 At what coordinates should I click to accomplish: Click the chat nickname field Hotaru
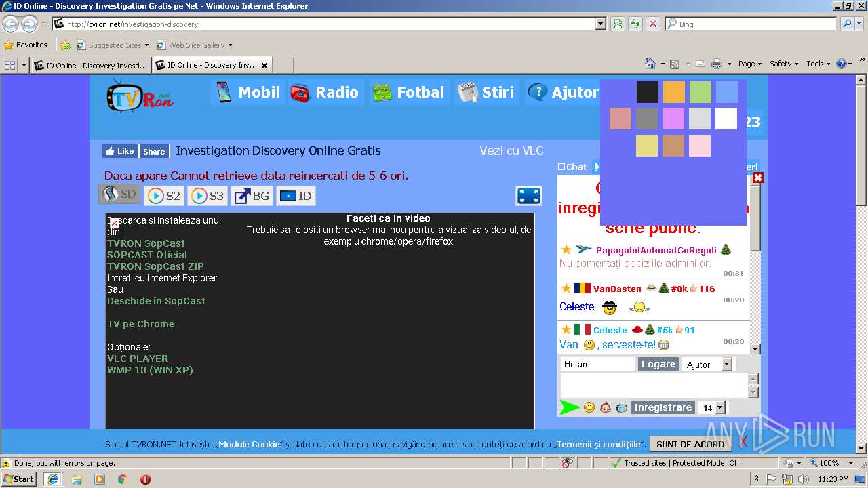(x=597, y=364)
